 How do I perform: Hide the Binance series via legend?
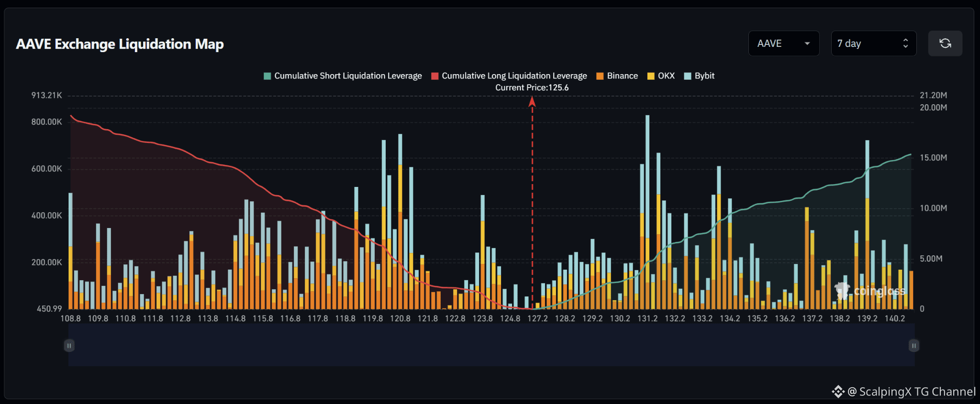pyautogui.click(x=617, y=76)
